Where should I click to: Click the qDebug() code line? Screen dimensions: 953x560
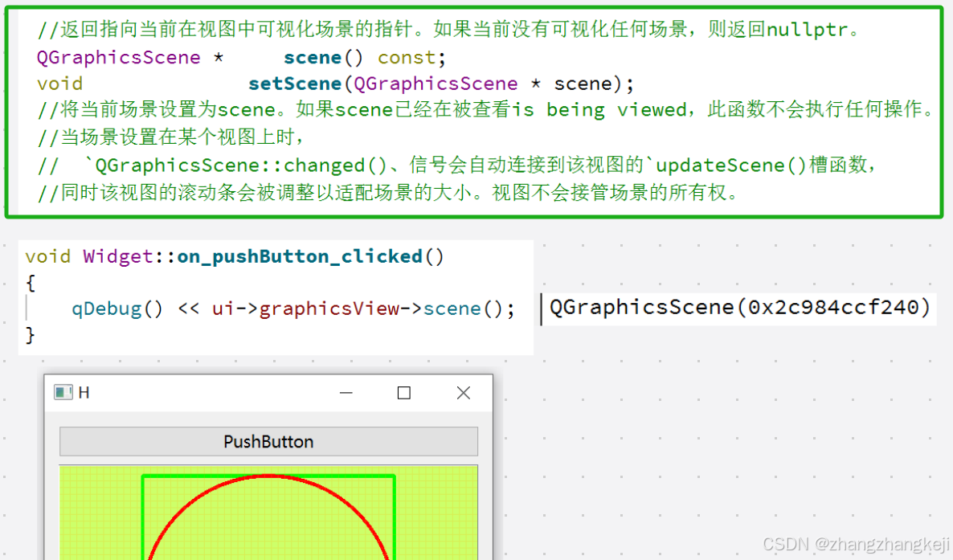click(x=293, y=309)
